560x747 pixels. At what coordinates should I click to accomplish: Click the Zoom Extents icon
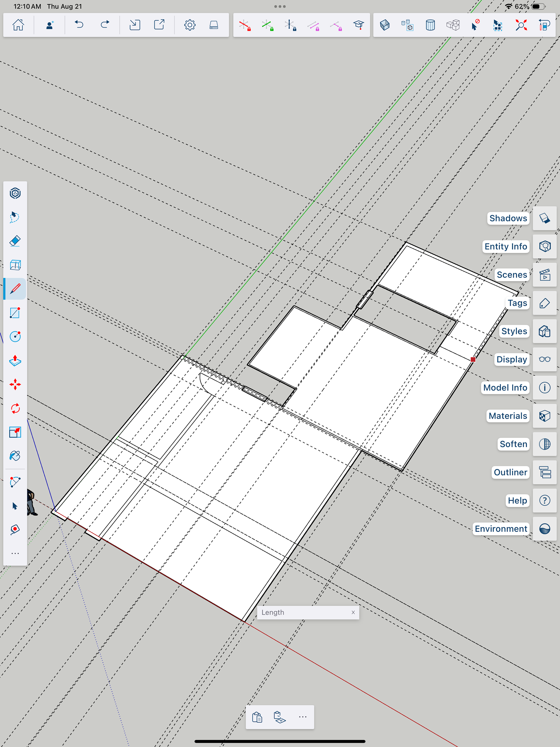(x=521, y=25)
